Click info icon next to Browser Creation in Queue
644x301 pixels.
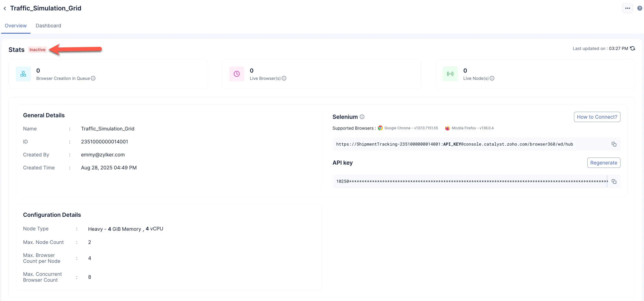pos(93,78)
